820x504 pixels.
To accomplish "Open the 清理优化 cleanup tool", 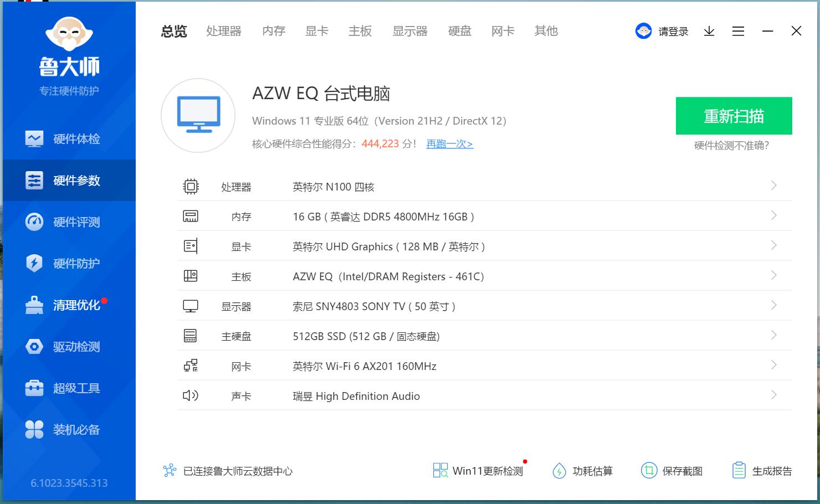I will coord(69,305).
